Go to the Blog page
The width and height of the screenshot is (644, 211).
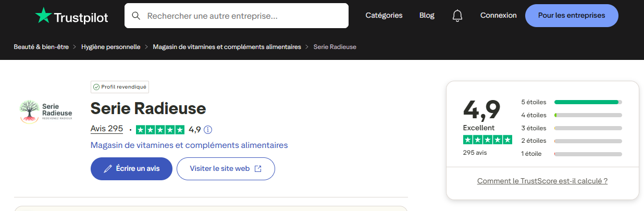tap(427, 15)
